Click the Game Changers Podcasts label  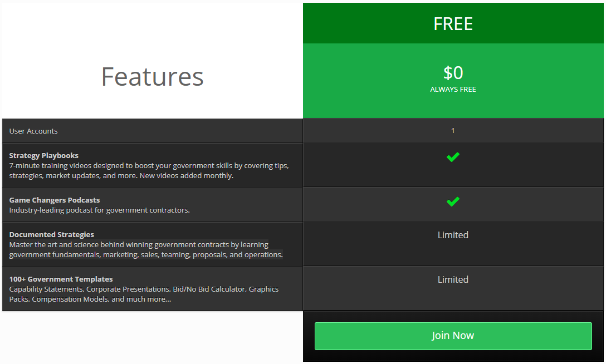(x=54, y=200)
